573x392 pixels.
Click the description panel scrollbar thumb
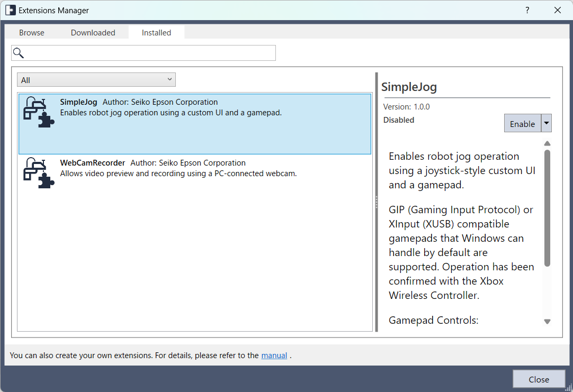coord(547,206)
